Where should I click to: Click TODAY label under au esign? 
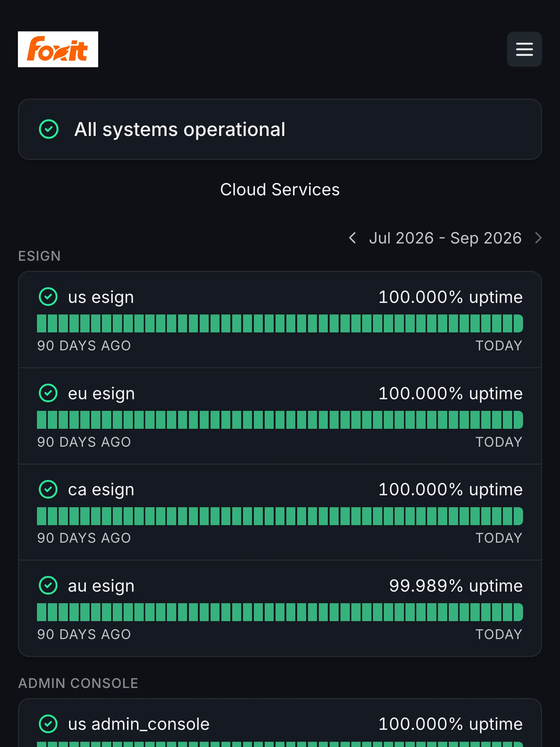(x=499, y=635)
